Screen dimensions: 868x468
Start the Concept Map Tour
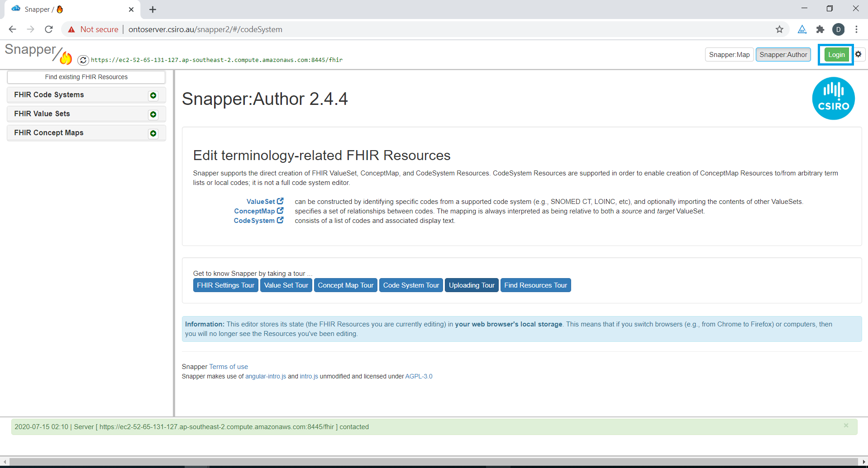point(346,285)
